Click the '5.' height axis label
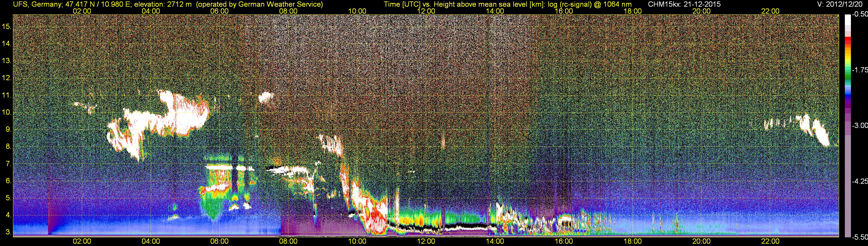The image size is (868, 246). point(9,198)
